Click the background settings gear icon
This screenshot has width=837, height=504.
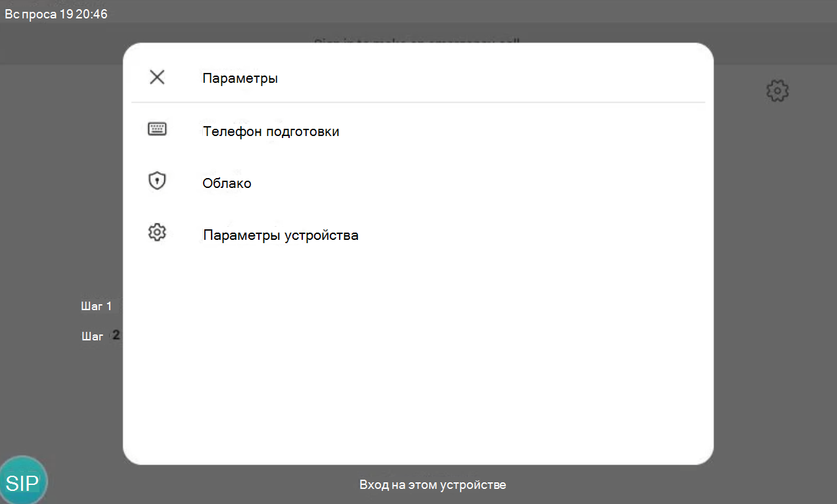(x=777, y=91)
